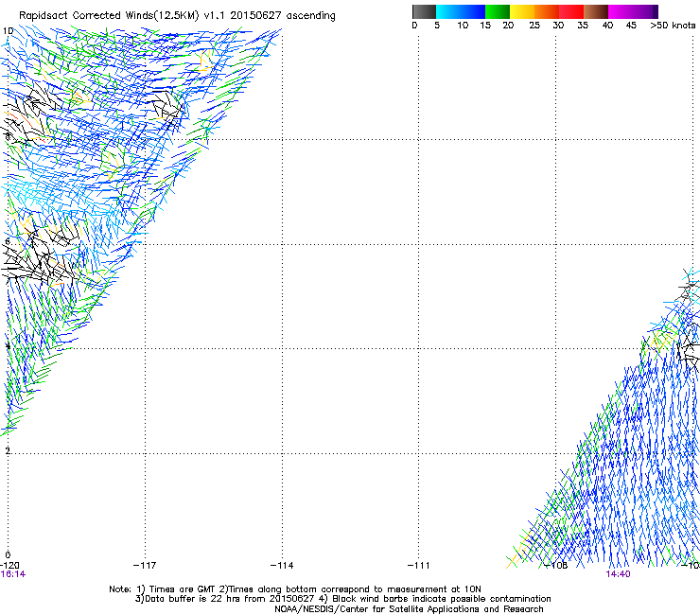700x615 pixels.
Task: Click the yellow 20-25 knots color band
Action: pyautogui.click(x=522, y=11)
